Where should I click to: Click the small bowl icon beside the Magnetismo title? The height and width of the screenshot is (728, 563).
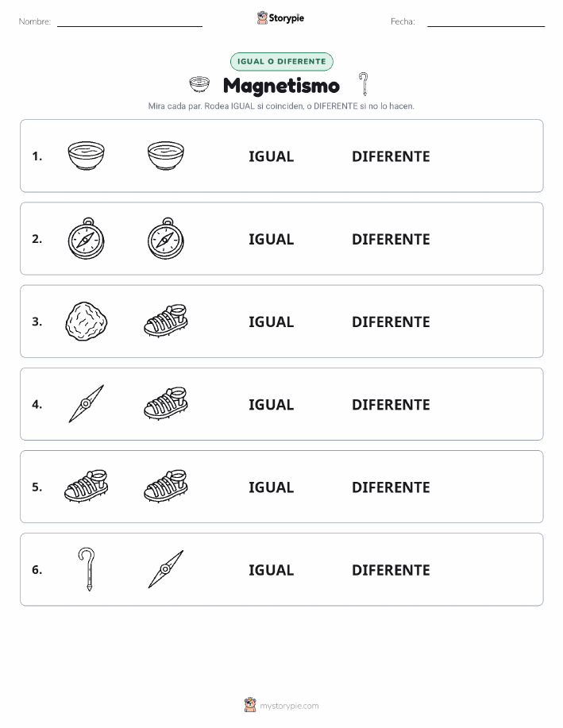tap(199, 84)
